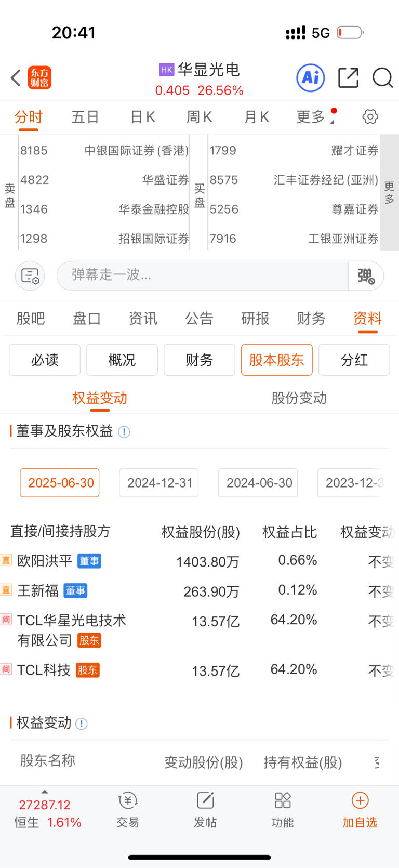Switch to the 分时 chart tab
This screenshot has height=868, width=399.
tap(28, 117)
